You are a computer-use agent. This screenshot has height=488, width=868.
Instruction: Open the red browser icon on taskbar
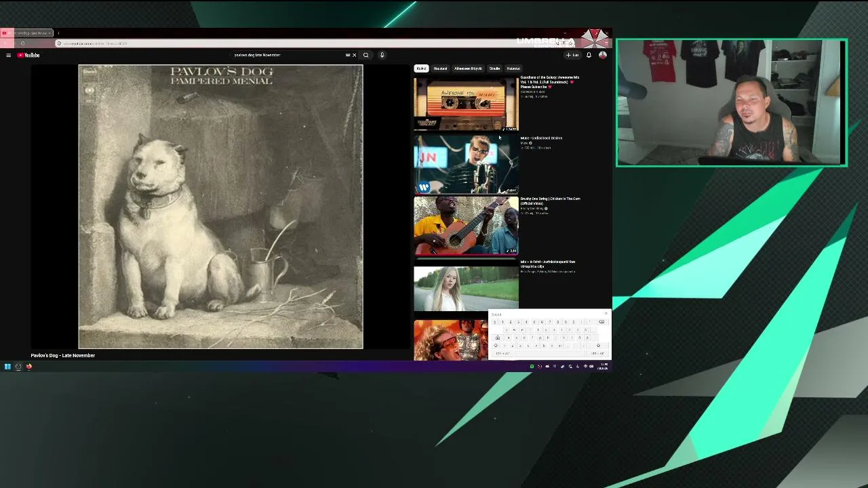(x=28, y=367)
